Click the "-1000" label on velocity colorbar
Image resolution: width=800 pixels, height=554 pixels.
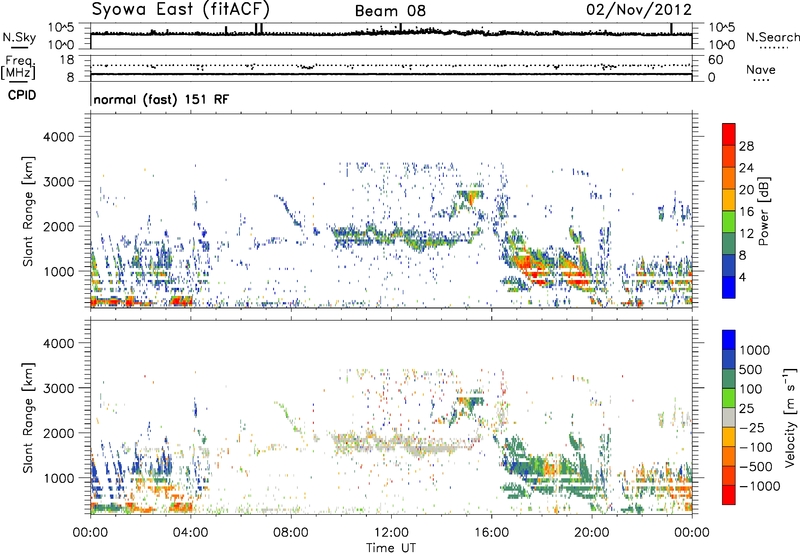760,486
